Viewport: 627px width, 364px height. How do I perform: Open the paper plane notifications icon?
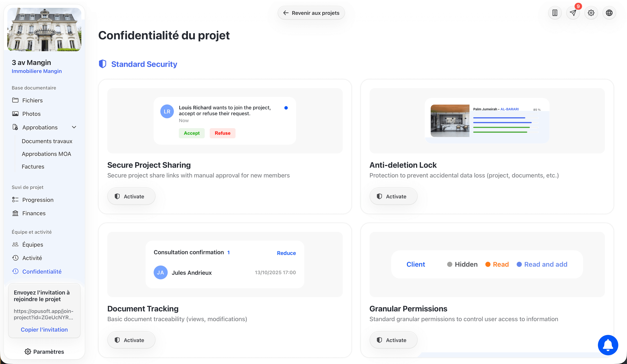coord(573,13)
